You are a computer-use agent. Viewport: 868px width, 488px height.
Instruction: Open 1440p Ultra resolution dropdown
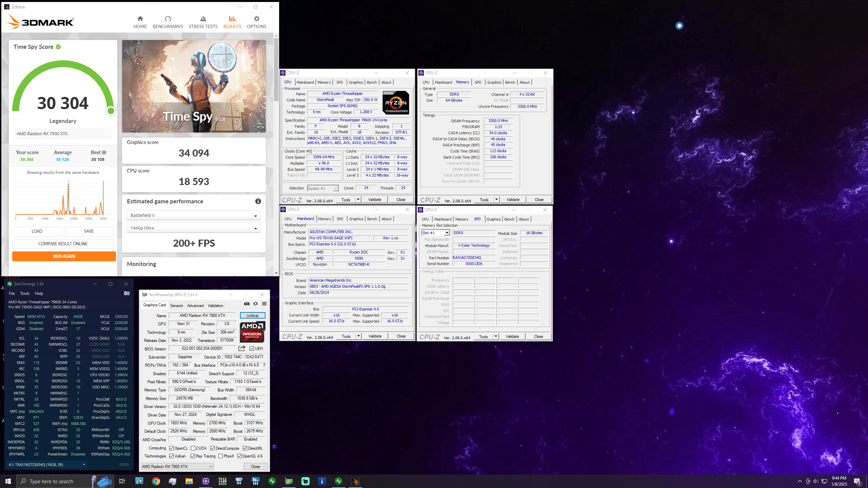[x=194, y=228]
